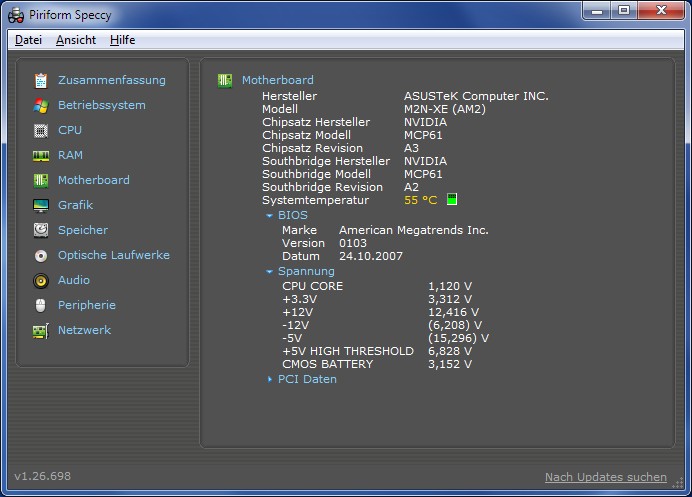Click the American Megatrends Inc. value
Image resolution: width=692 pixels, height=497 pixels.
(414, 230)
